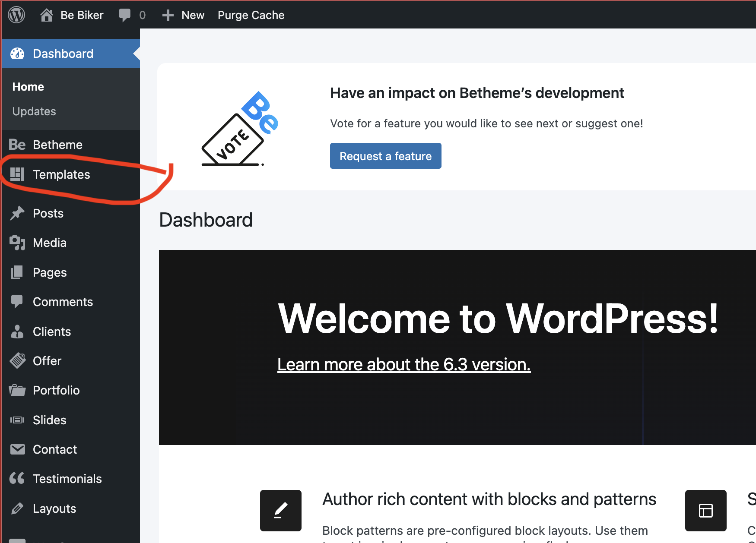Open the comments bubble icon in admin bar
This screenshot has width=756, height=543.
(x=125, y=15)
